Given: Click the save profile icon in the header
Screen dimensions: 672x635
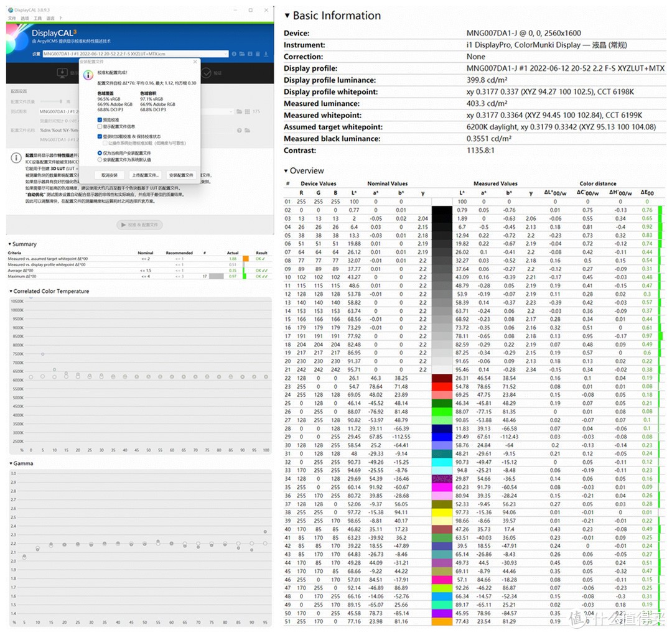Looking at the screenshot, I should [x=250, y=54].
